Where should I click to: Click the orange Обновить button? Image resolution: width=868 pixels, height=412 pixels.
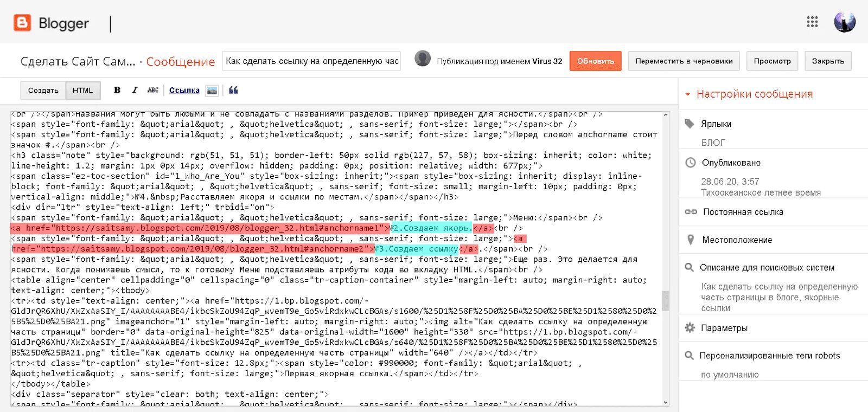tap(596, 61)
